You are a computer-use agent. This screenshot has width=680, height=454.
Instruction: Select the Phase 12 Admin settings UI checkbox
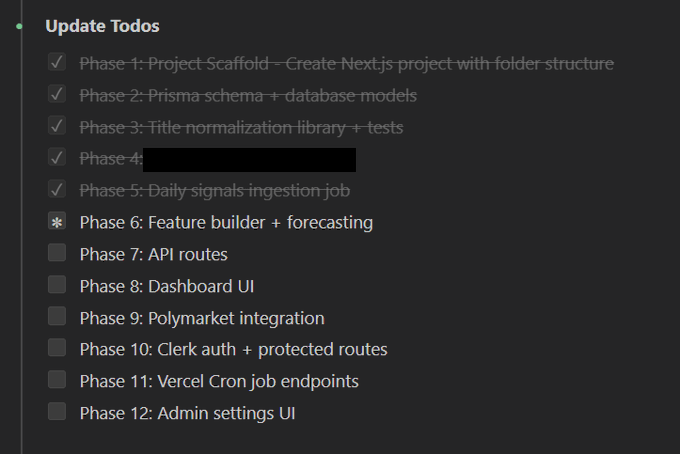tap(57, 412)
